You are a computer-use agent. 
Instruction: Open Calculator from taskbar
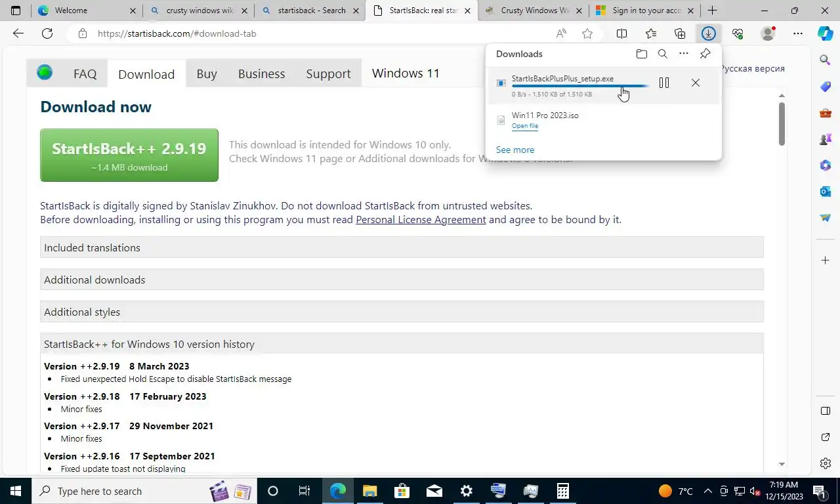[562, 491]
